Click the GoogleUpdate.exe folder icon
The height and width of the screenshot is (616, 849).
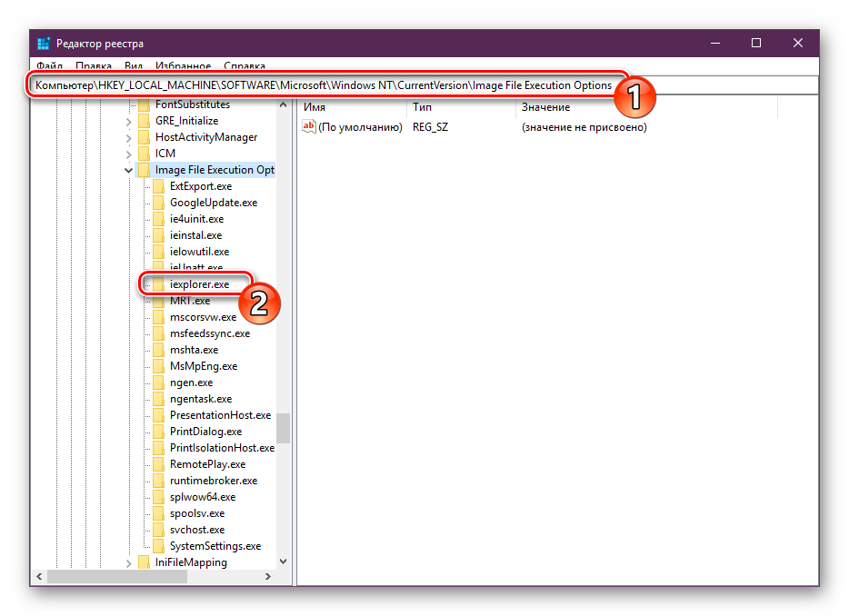tap(159, 203)
